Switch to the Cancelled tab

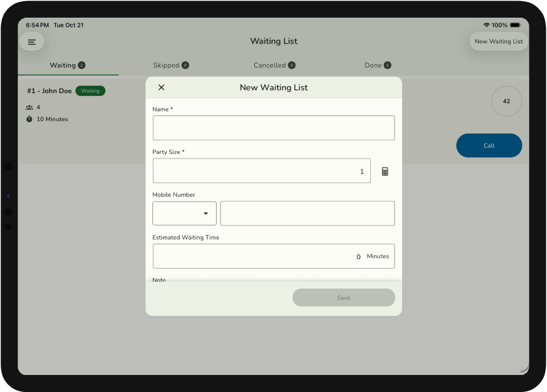click(274, 65)
